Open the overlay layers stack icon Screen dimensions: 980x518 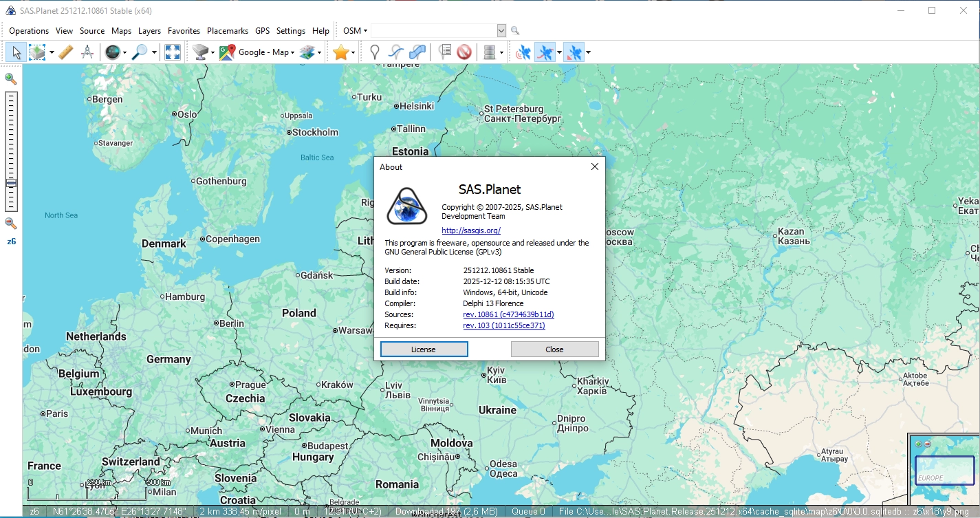coord(307,52)
